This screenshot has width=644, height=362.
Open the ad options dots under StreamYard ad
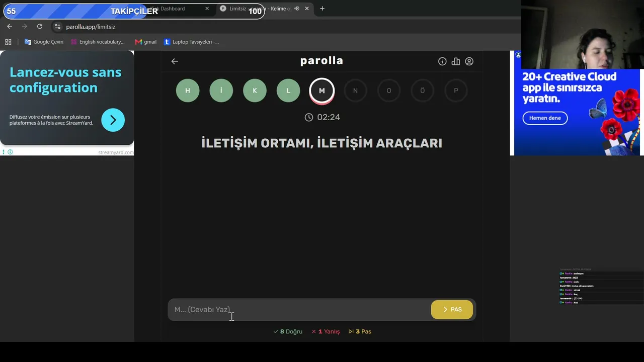click(x=4, y=152)
